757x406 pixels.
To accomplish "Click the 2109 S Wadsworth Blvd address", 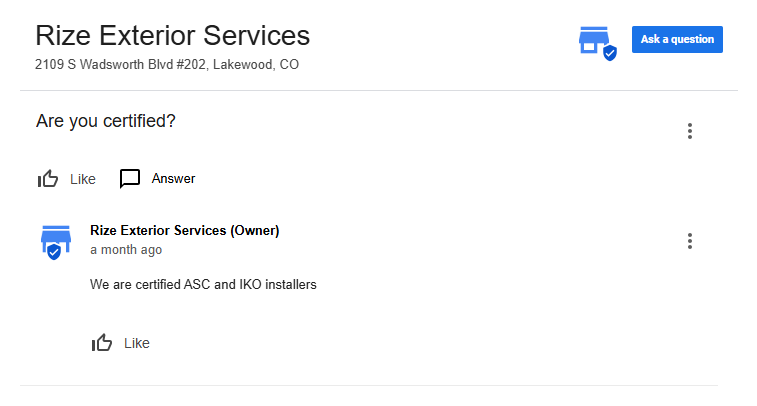I will pos(167,64).
